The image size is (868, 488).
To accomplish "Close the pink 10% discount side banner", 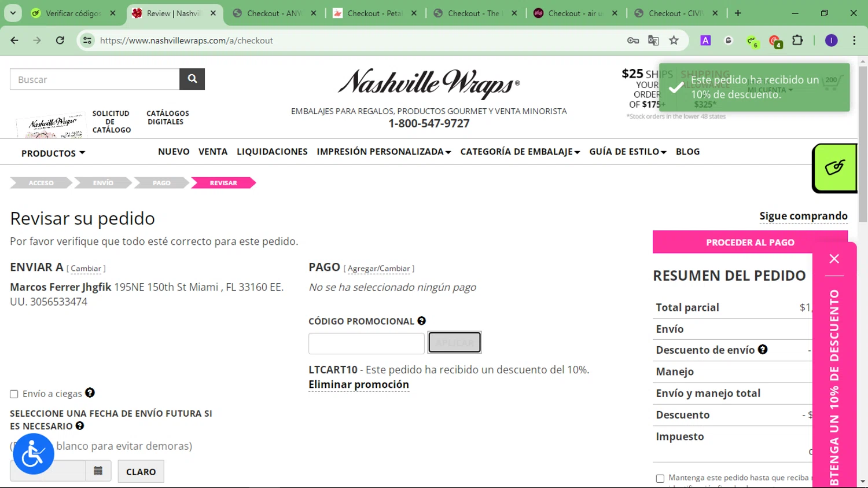I will [834, 259].
